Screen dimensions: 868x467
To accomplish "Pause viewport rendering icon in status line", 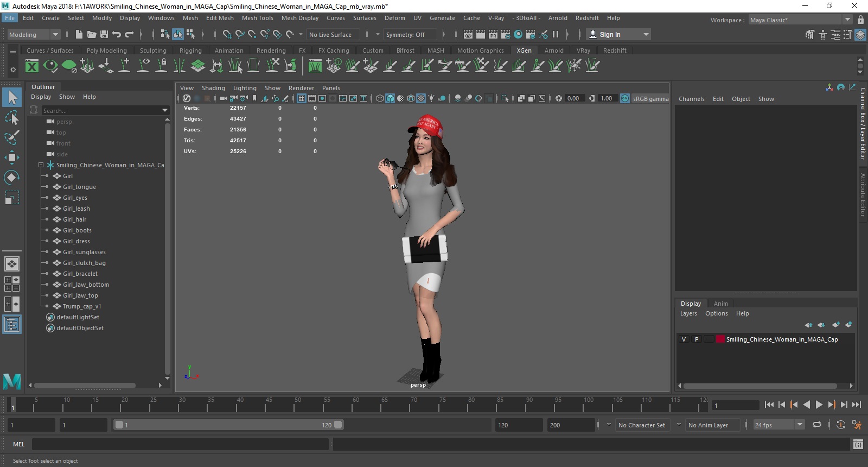I will (556, 34).
